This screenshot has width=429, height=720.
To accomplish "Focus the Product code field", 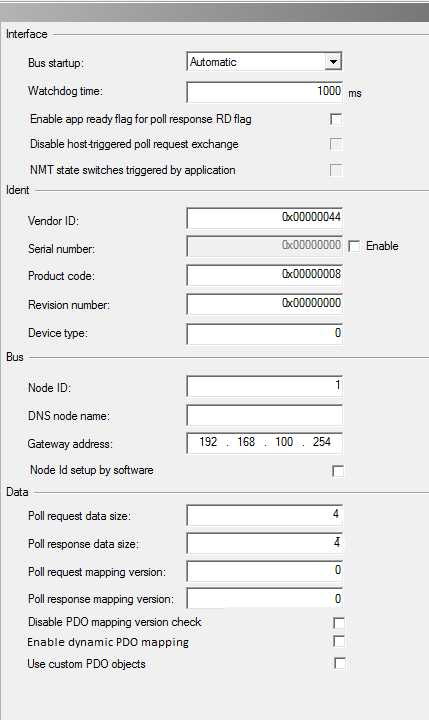I will 265,275.
